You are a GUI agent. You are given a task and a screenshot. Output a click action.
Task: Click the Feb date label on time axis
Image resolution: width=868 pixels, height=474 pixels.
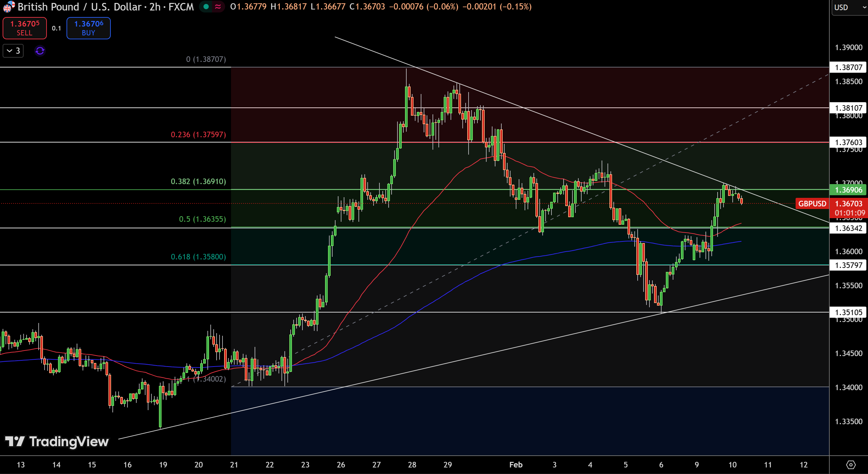[516, 465]
